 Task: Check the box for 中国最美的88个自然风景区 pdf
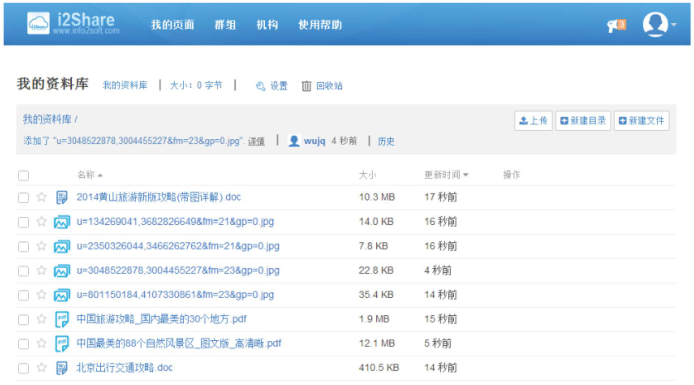click(23, 344)
